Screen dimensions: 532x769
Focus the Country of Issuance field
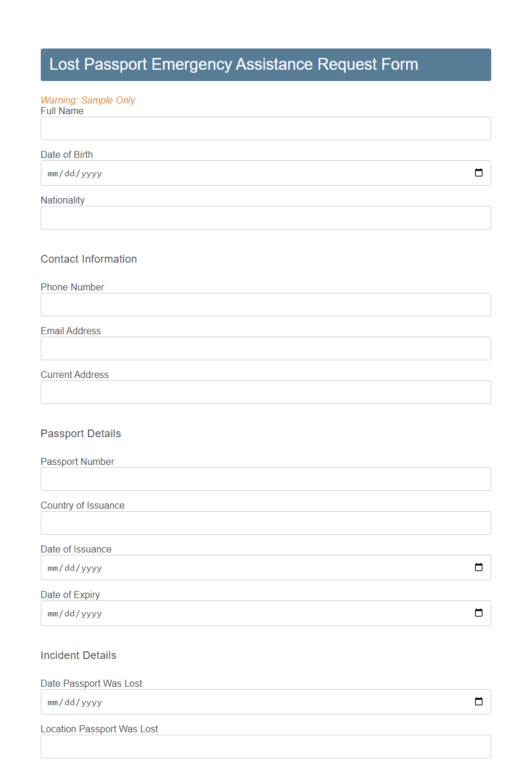[265, 523]
